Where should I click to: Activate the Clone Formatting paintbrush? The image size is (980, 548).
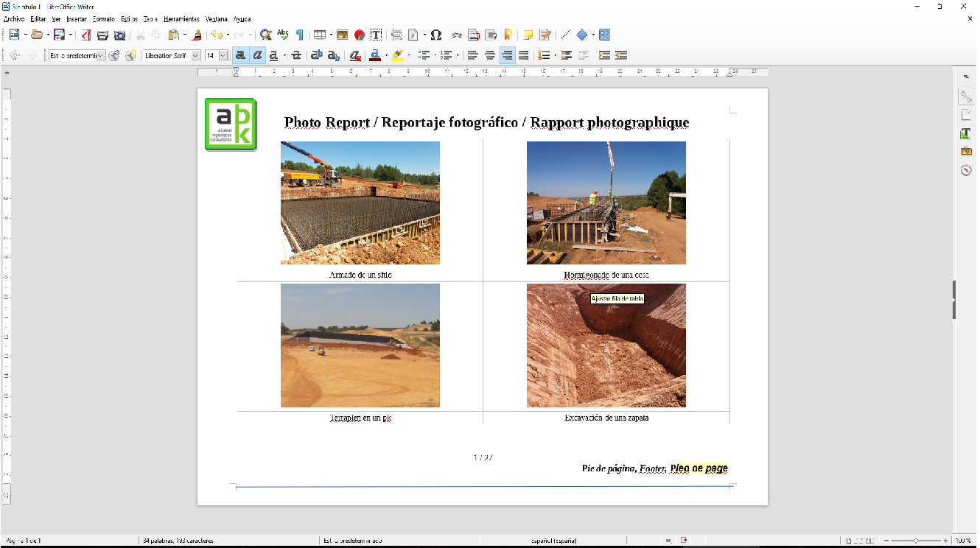tap(196, 34)
